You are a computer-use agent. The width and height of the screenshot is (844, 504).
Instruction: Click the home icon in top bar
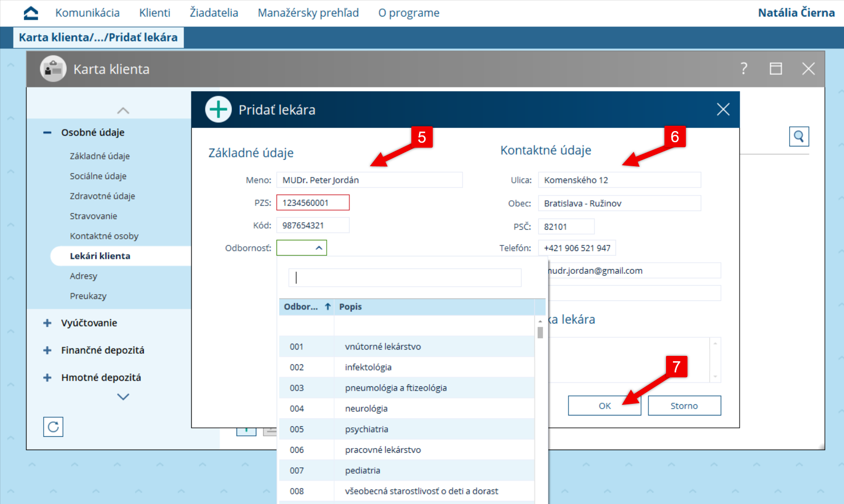coord(31,13)
